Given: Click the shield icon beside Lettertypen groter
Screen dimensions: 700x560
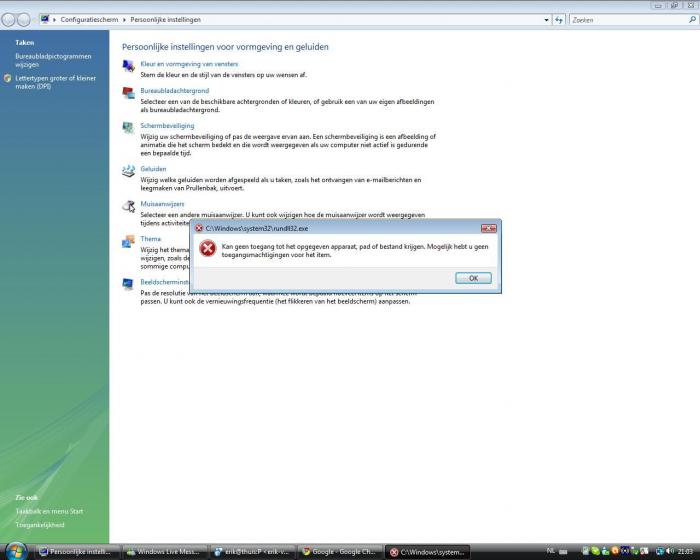Looking at the screenshot, I should (x=7, y=78).
